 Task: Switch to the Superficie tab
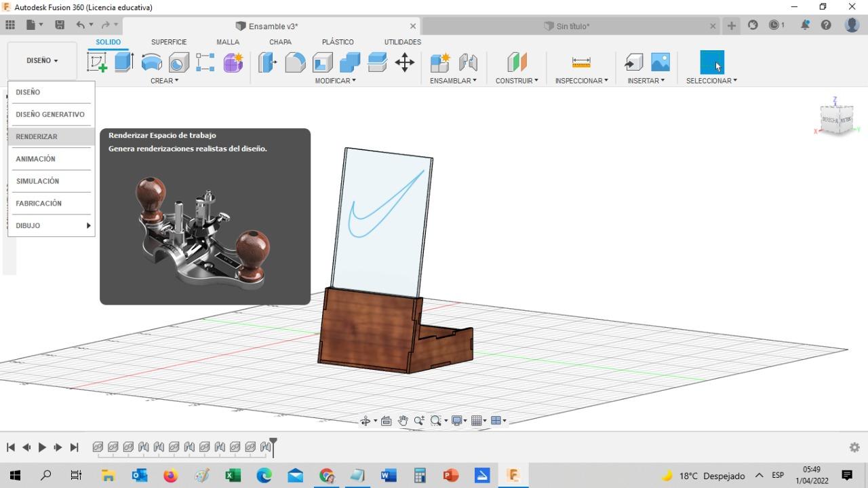click(169, 42)
